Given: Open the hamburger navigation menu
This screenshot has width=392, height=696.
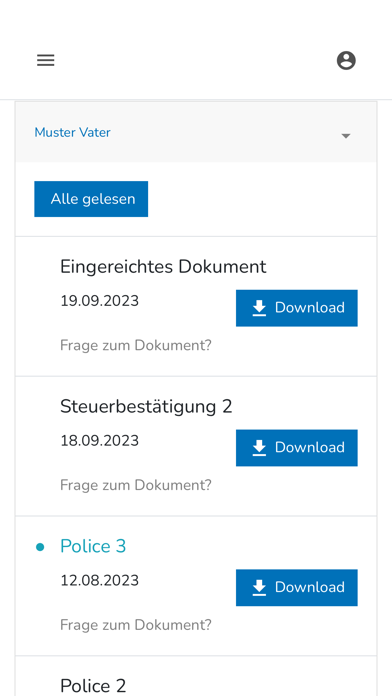Looking at the screenshot, I should point(46,60).
